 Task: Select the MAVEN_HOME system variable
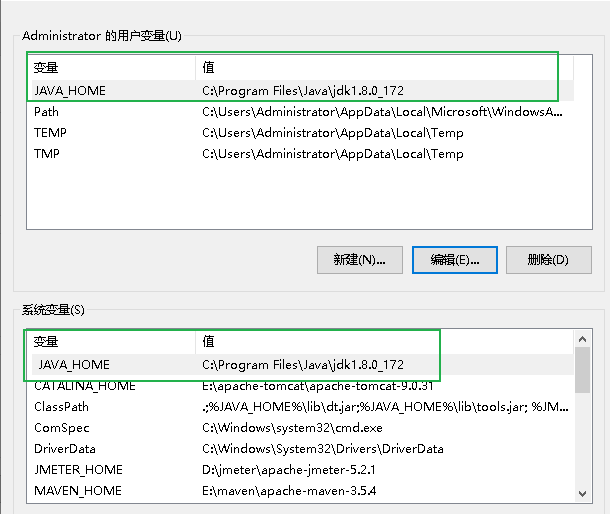pyautogui.click(x=302, y=491)
